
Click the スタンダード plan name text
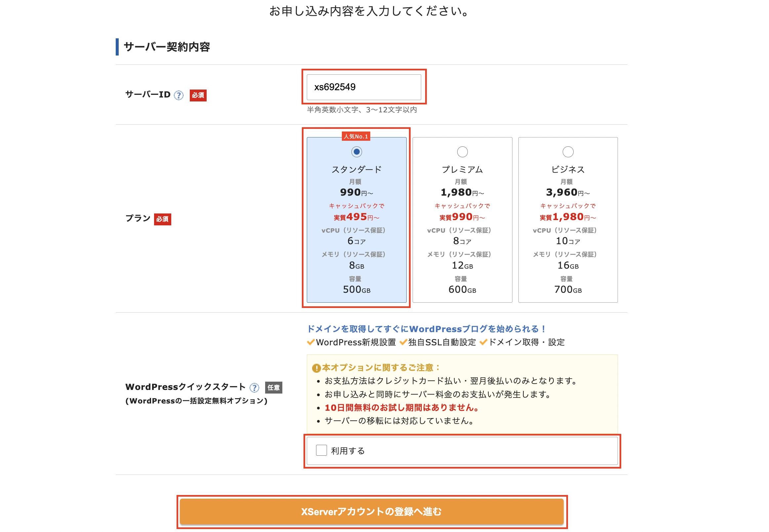(356, 170)
